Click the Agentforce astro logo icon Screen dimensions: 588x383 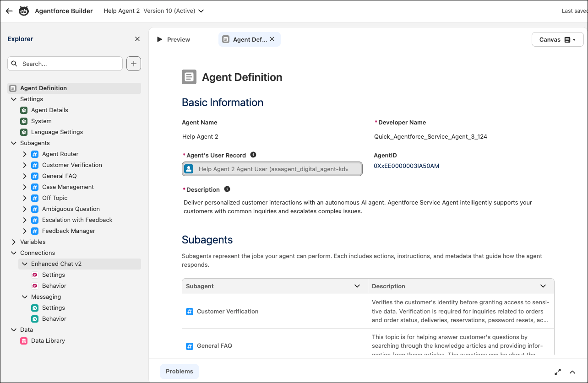pyautogui.click(x=24, y=11)
